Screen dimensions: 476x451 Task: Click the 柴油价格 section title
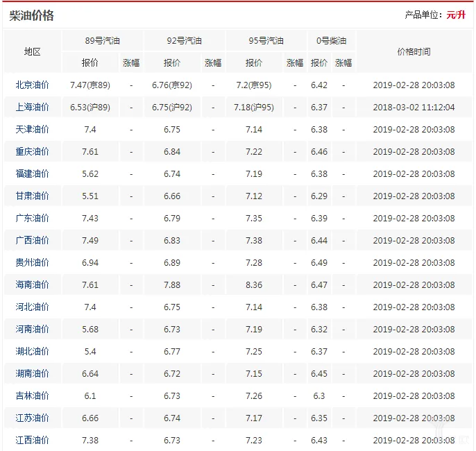pyautogui.click(x=31, y=15)
